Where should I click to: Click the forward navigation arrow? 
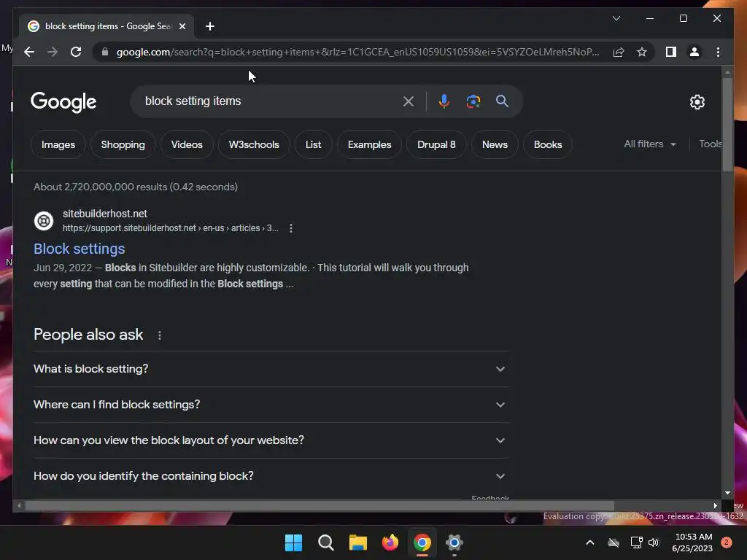53,52
